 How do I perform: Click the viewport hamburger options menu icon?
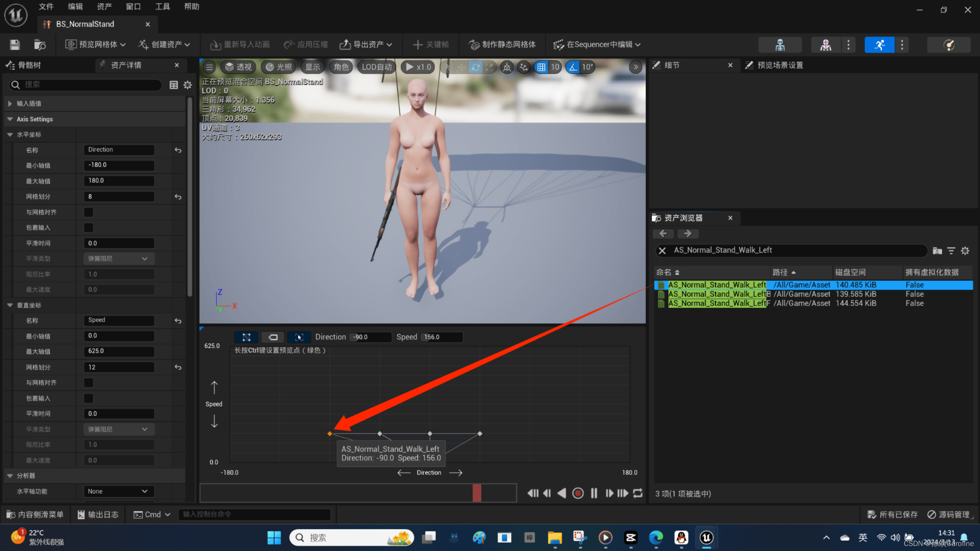coord(209,67)
